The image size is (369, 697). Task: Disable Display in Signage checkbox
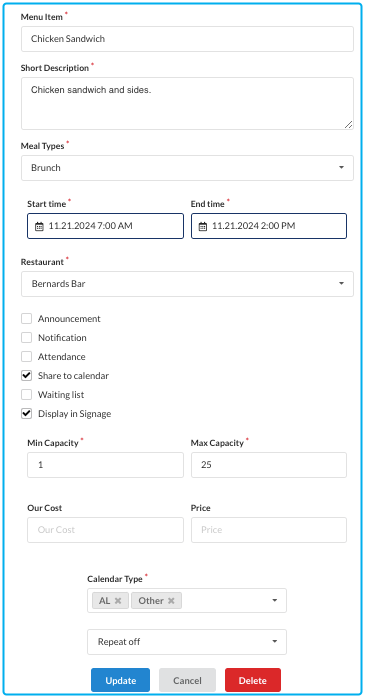coord(27,414)
